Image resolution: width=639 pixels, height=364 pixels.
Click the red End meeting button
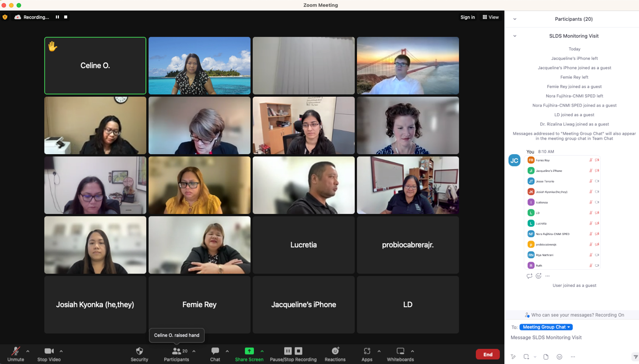(488, 354)
